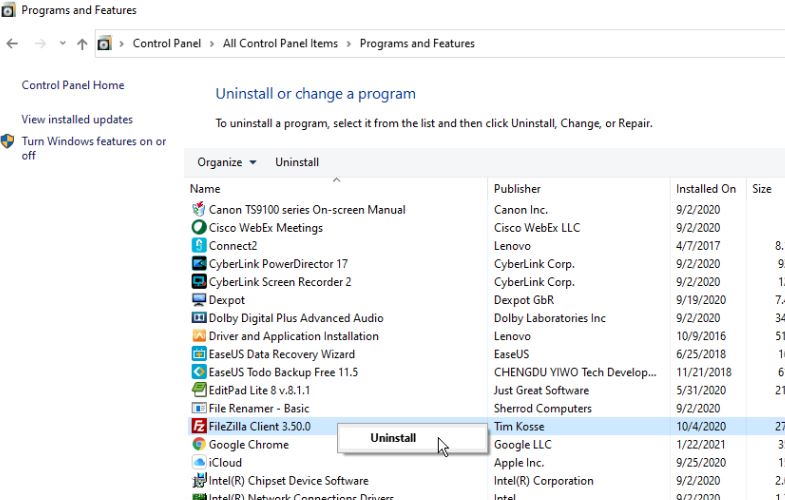Click the iCloud program icon

click(x=199, y=462)
